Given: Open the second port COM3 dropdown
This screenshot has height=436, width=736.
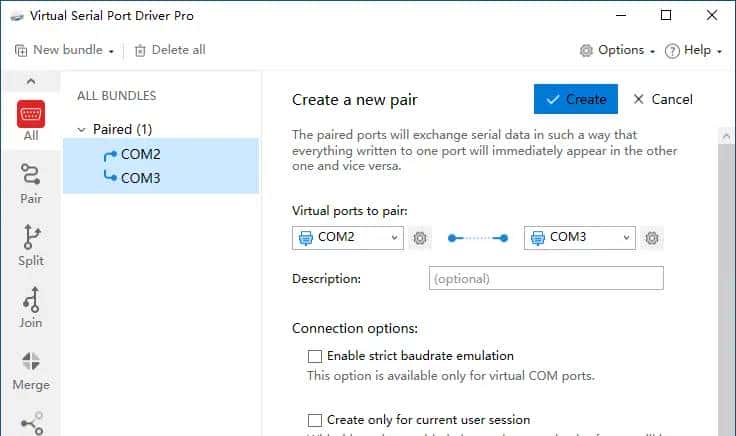Looking at the screenshot, I should 580,238.
